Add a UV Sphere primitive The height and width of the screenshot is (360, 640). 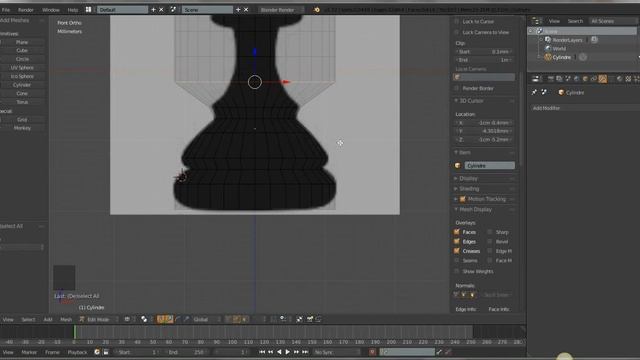(x=22, y=68)
